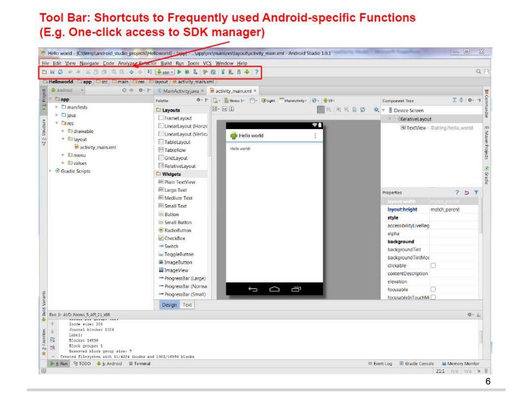The height and width of the screenshot is (399, 532).
Task: Open the Android project view dropdown
Action: point(67,90)
